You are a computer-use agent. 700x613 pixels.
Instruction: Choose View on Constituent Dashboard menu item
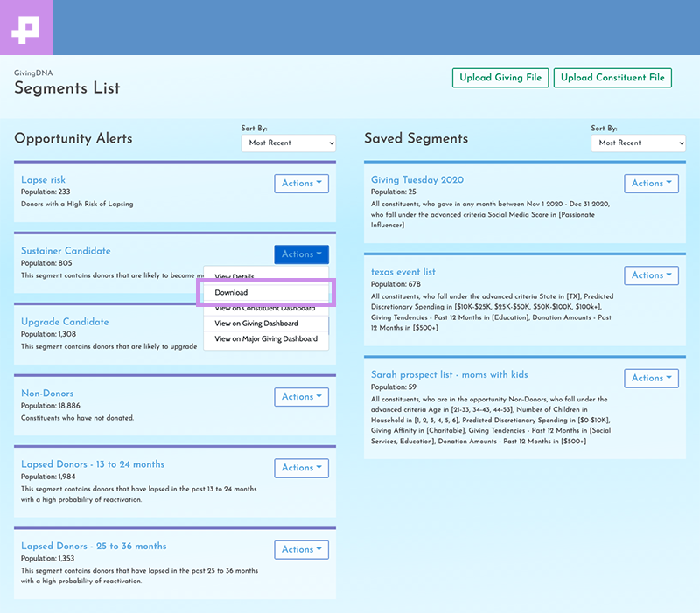point(266,308)
